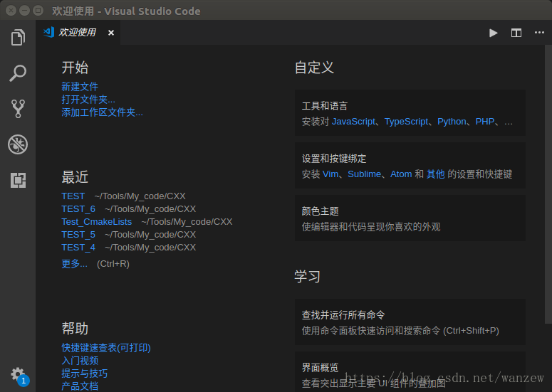Open recent folder TEST_5

(78, 235)
